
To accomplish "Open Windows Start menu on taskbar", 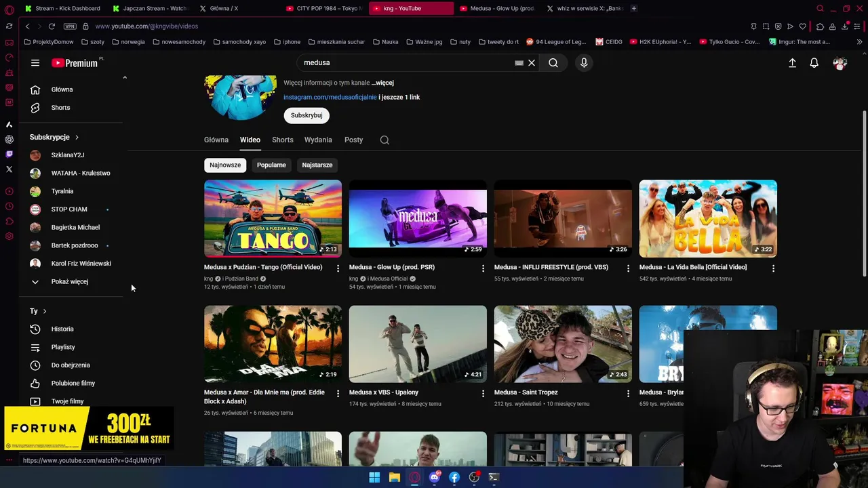I will (374, 478).
